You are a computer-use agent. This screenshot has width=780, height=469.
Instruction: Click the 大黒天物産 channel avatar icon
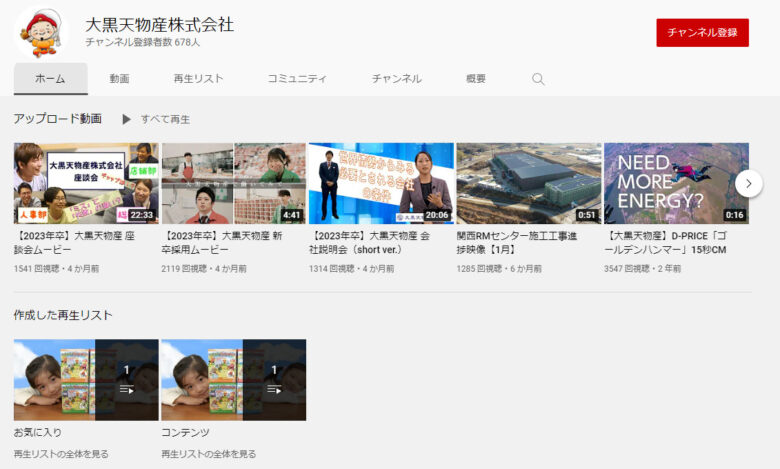41,32
